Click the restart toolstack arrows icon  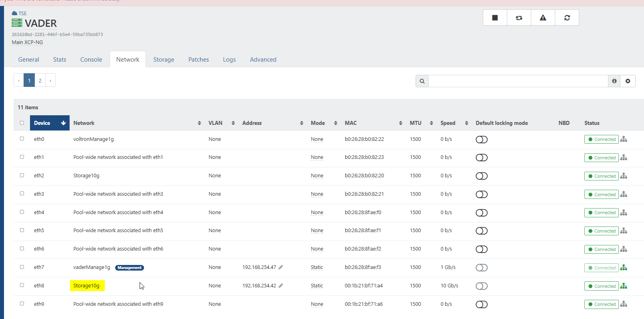[x=519, y=18]
